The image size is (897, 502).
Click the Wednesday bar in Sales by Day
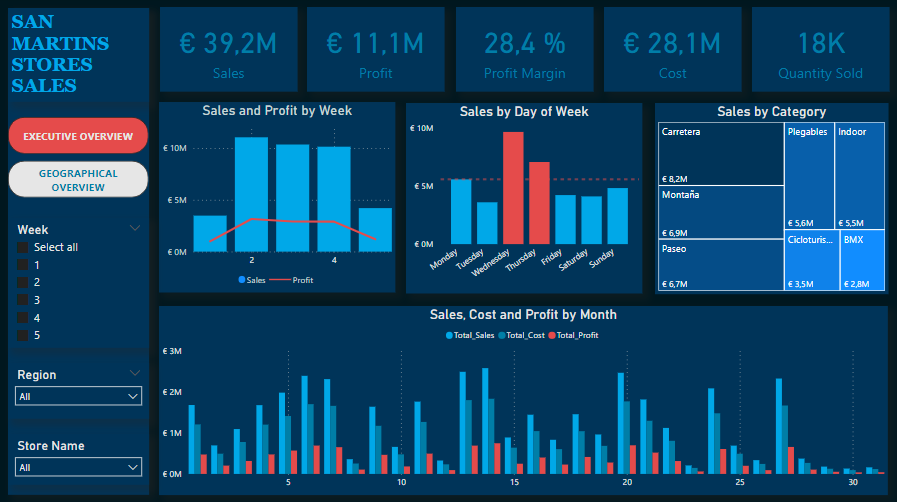(513, 188)
